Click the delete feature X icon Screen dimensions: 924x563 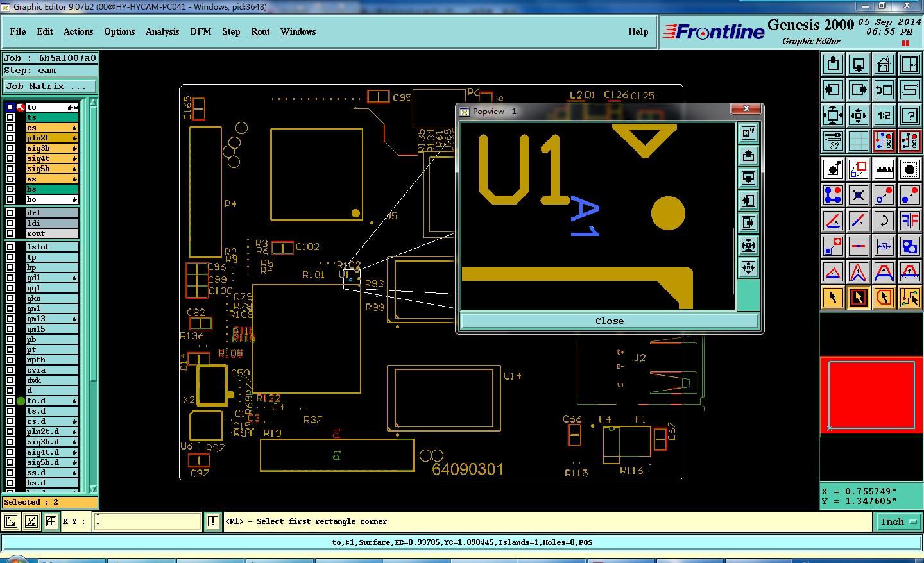point(859,195)
